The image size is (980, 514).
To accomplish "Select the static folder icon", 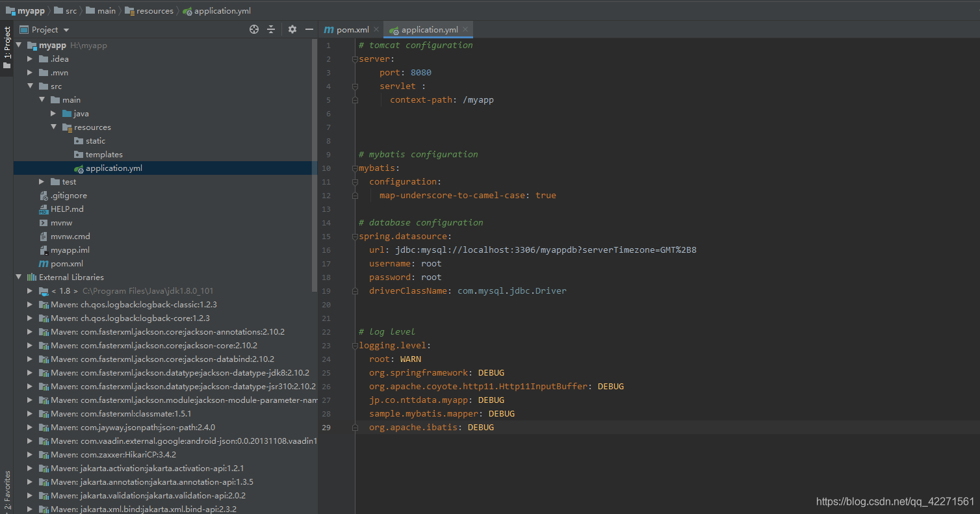I will 79,141.
